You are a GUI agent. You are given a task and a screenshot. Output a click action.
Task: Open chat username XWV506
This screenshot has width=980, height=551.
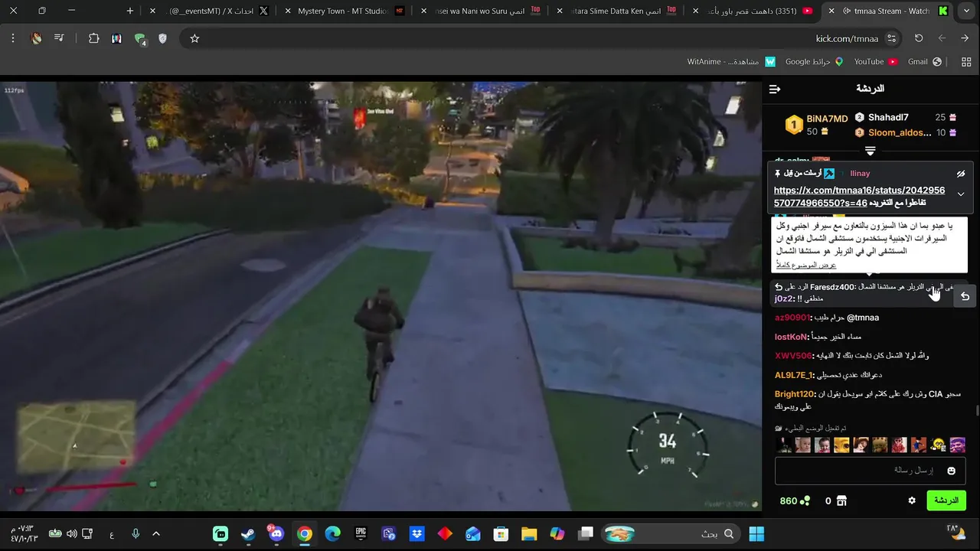coord(793,356)
